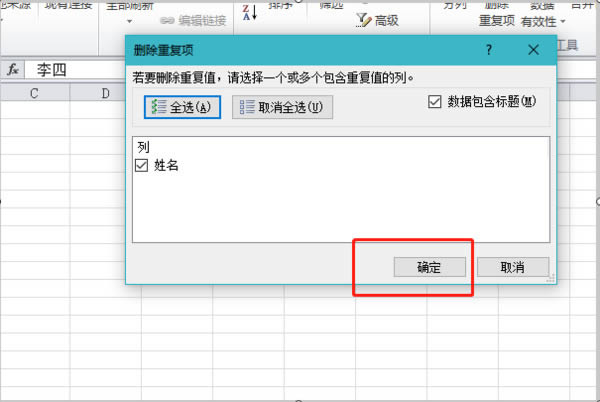
Task: Click the 重复项 ribbon command
Action: (x=497, y=20)
